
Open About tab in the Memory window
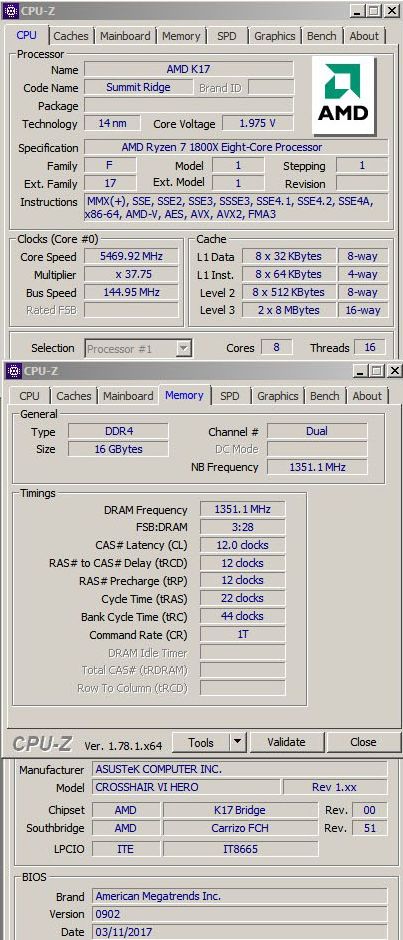coord(367,396)
